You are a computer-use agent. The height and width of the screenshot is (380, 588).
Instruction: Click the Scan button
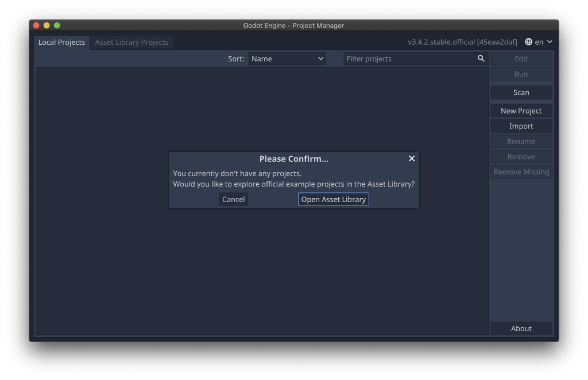[521, 92]
